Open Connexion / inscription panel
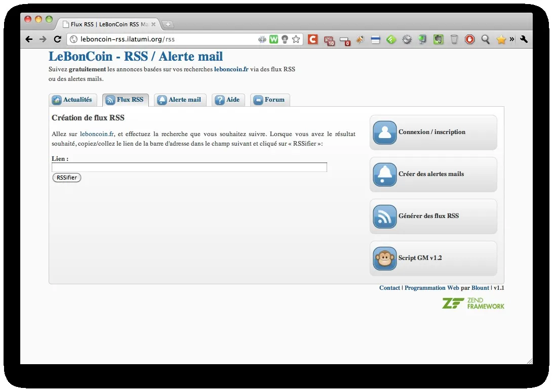553x392 pixels. pos(433,133)
